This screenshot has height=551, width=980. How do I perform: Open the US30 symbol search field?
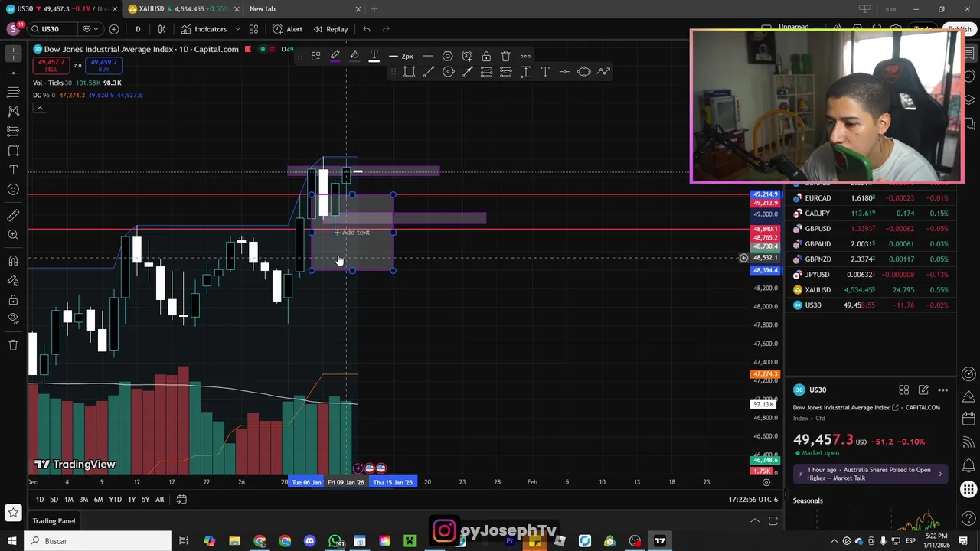pos(51,29)
